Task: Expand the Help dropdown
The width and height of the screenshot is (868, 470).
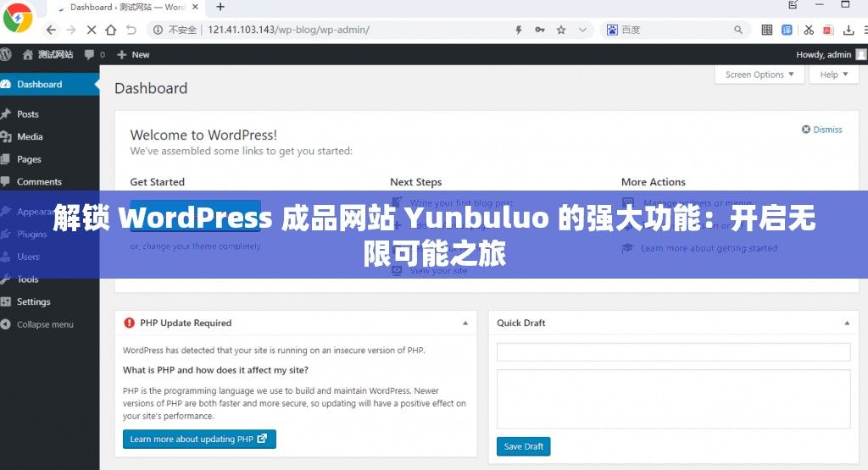Action: tap(834, 75)
